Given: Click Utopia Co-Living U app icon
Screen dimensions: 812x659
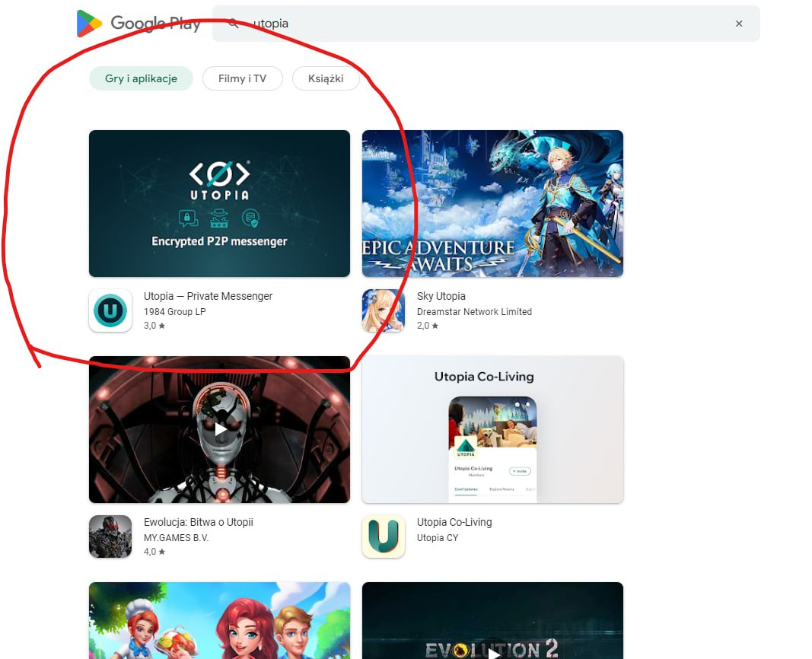Looking at the screenshot, I should 384,536.
